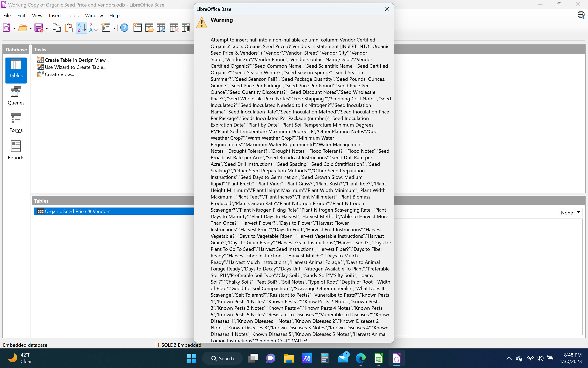The width and height of the screenshot is (588, 368).
Task: Close the LibreOffice Base Warning dialog
Action: click(387, 9)
